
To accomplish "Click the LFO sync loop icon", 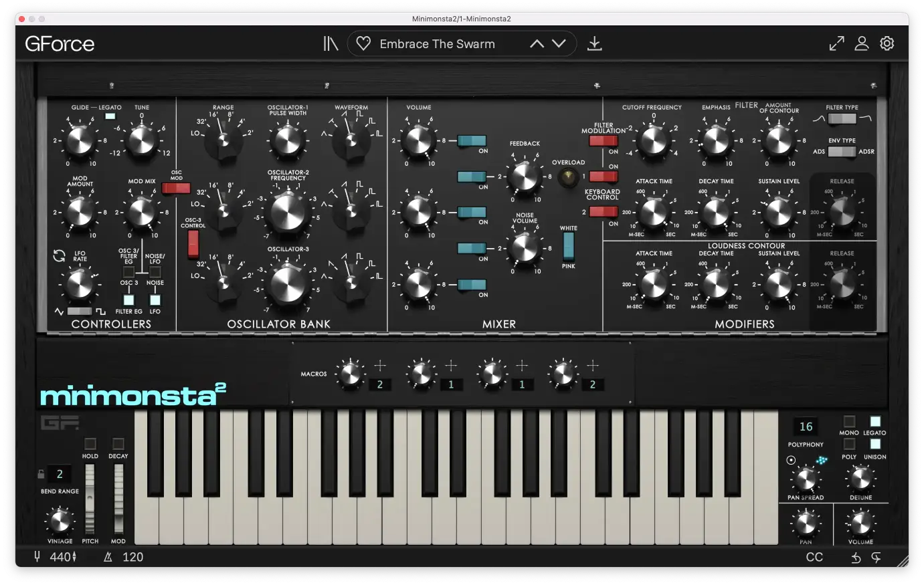I will [59, 255].
